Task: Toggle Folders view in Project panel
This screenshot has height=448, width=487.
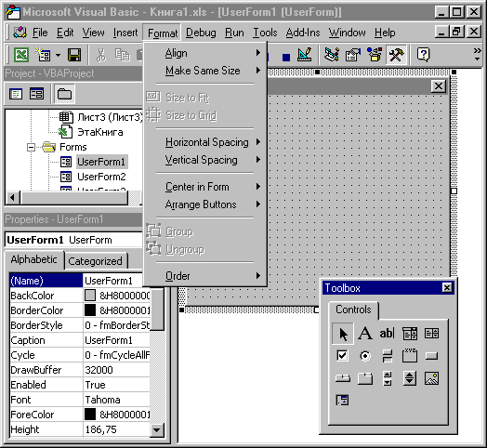Action: (x=65, y=94)
